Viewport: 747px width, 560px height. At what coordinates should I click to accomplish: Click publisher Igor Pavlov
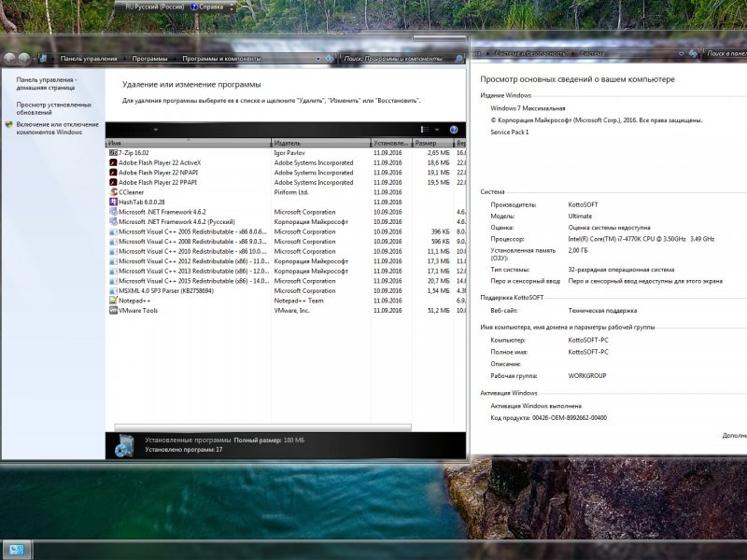coord(289,153)
